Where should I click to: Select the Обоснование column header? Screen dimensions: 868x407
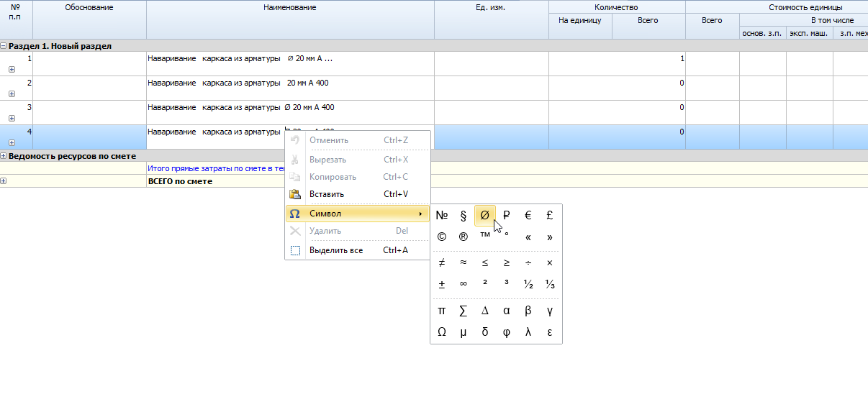(89, 19)
